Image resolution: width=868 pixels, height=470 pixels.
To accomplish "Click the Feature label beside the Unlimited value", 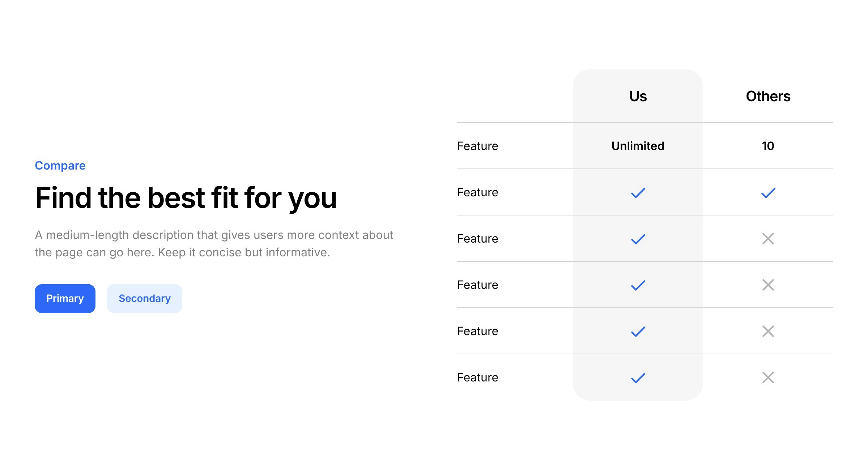I will pos(477,146).
